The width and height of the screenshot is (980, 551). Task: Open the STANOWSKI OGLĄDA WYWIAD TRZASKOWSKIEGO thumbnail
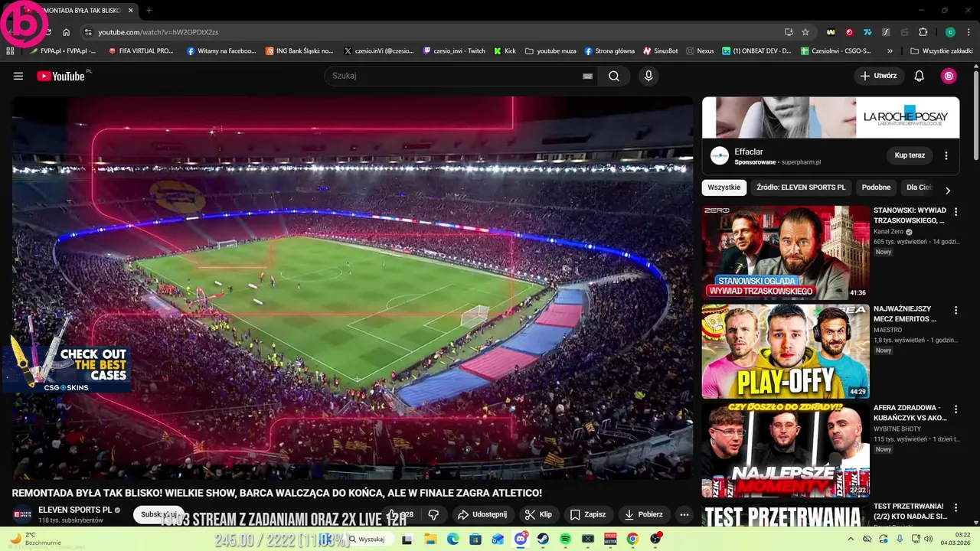pos(786,253)
